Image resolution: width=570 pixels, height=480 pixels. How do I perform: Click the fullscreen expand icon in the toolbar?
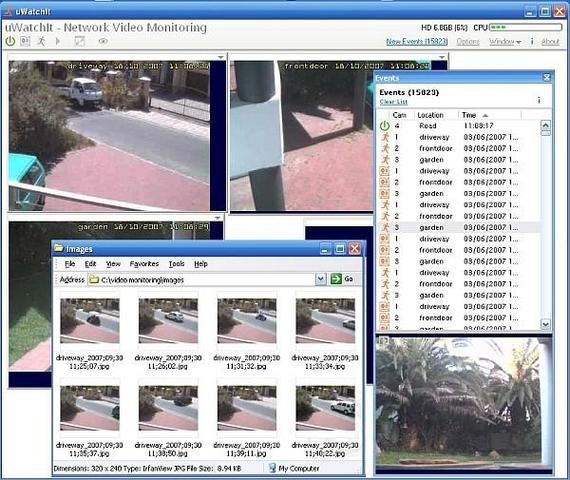[x=80, y=41]
